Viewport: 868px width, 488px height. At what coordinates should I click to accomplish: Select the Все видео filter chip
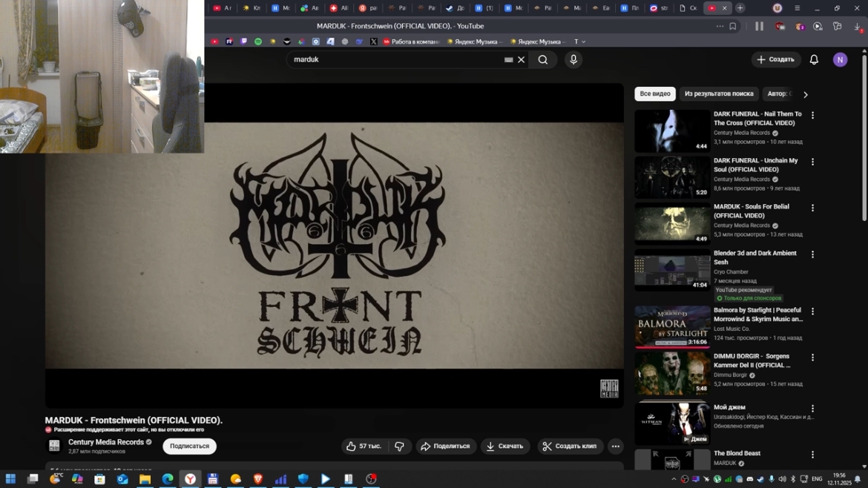click(655, 93)
